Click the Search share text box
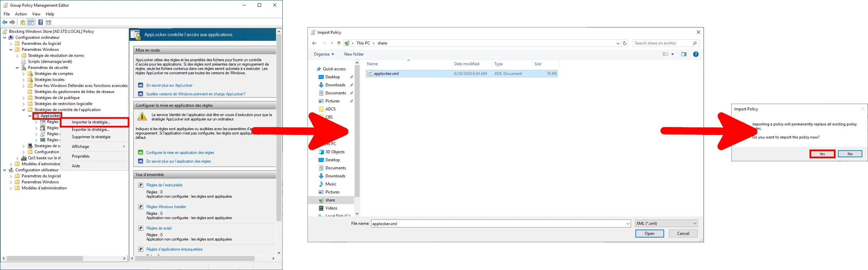This screenshot has width=868, height=270. (x=662, y=43)
